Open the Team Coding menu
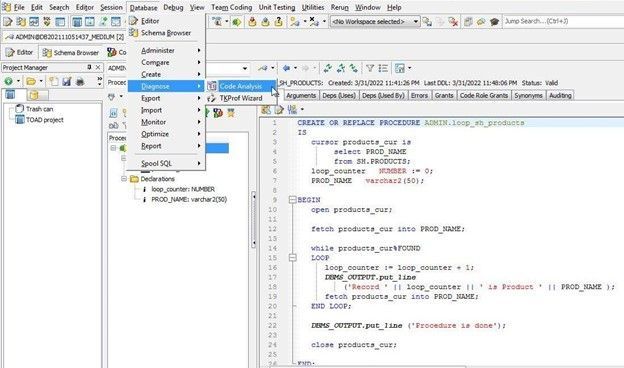This screenshot has width=624, height=368. pyautogui.click(x=231, y=7)
